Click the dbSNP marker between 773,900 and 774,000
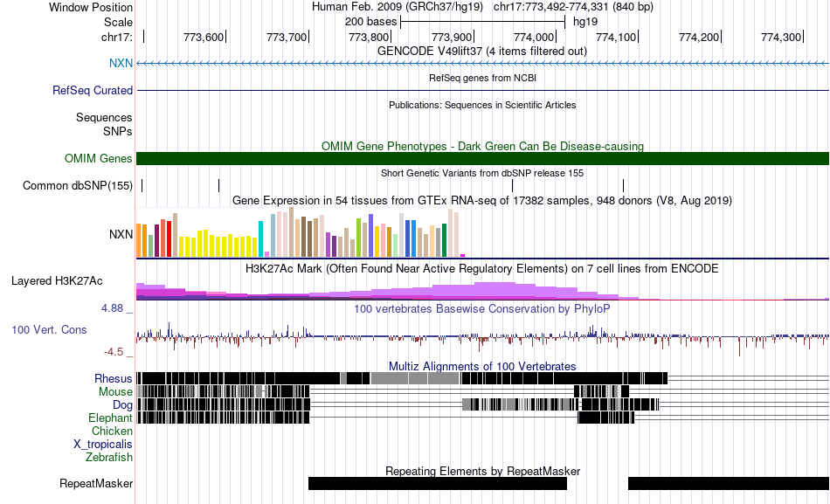This screenshot has height=504, width=830. (x=512, y=186)
